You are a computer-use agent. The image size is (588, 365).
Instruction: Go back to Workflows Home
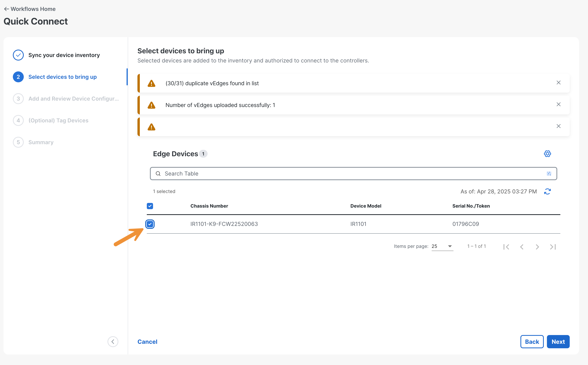pyautogui.click(x=30, y=9)
